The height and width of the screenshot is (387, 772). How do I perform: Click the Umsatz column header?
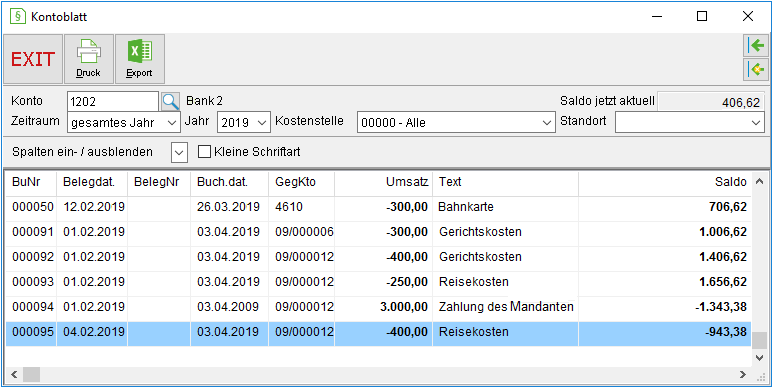[x=384, y=182]
